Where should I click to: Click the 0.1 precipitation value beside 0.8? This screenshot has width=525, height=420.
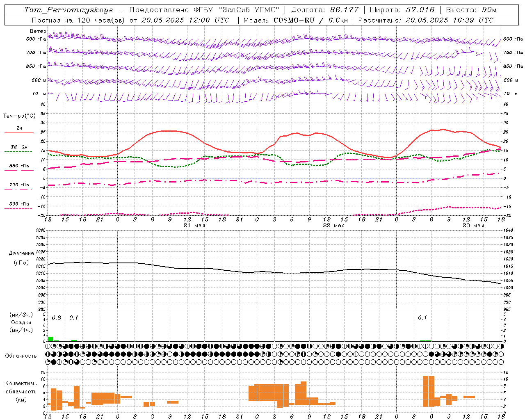tap(73, 318)
